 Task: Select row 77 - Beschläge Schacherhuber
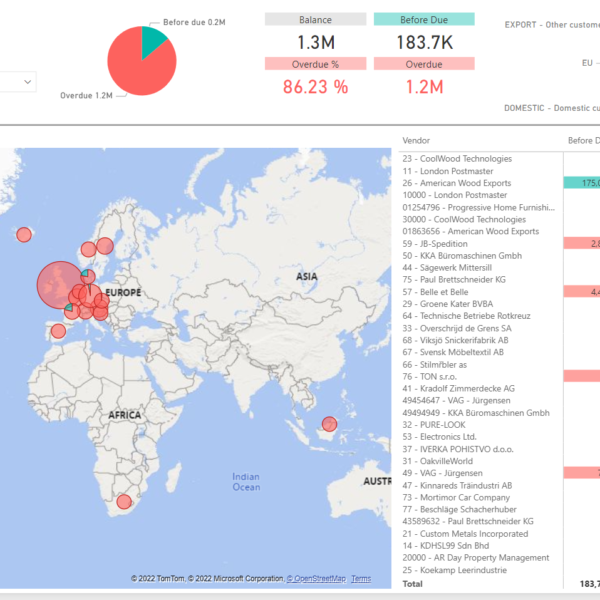(459, 510)
